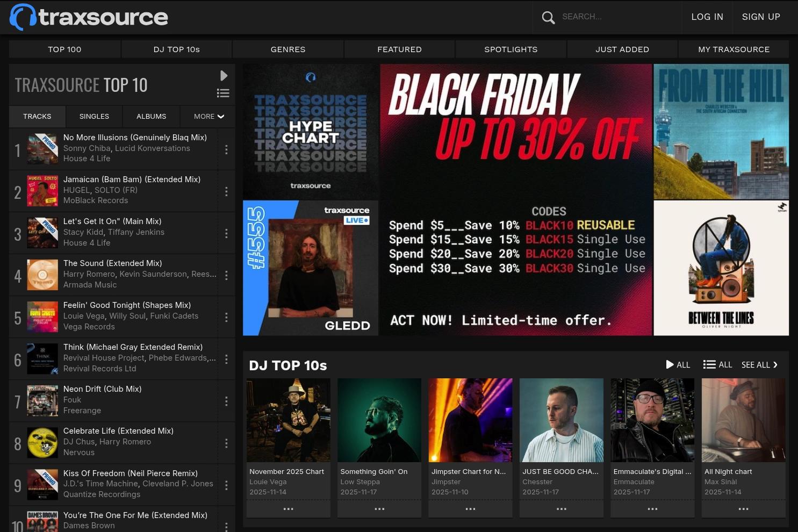The height and width of the screenshot is (532, 798).
Task: Open options for No More Illusions track
Action: click(x=226, y=149)
